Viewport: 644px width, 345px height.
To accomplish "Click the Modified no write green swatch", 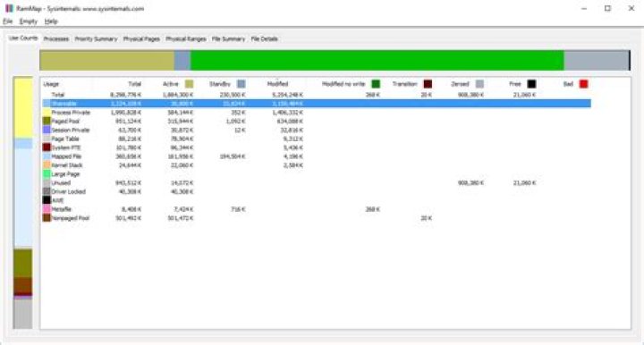I will (x=376, y=84).
